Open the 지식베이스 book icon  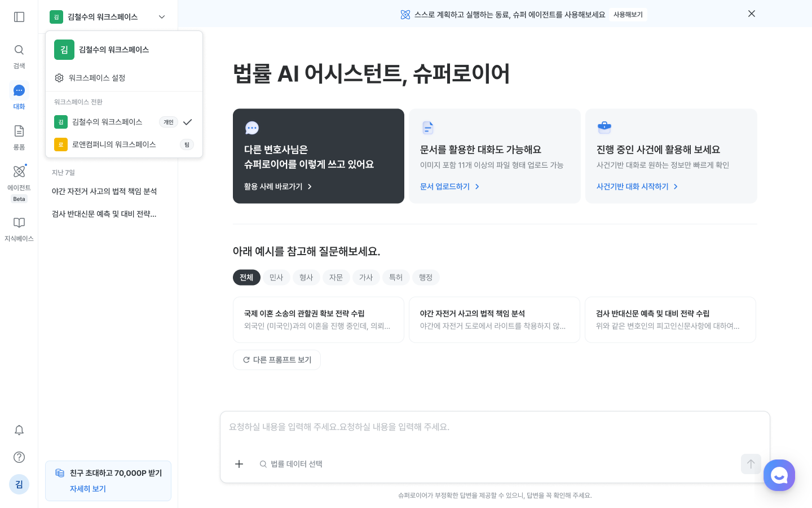[x=19, y=222]
